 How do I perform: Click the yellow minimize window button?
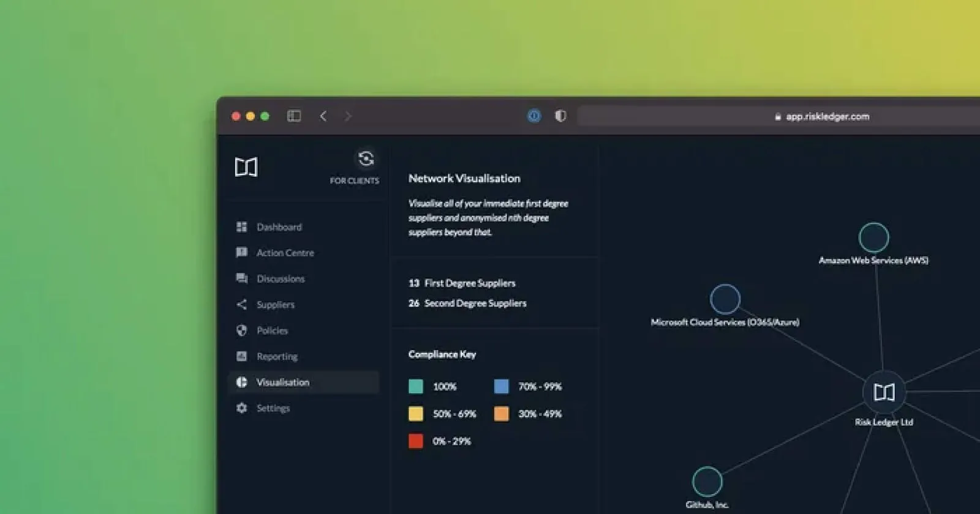[250, 116]
